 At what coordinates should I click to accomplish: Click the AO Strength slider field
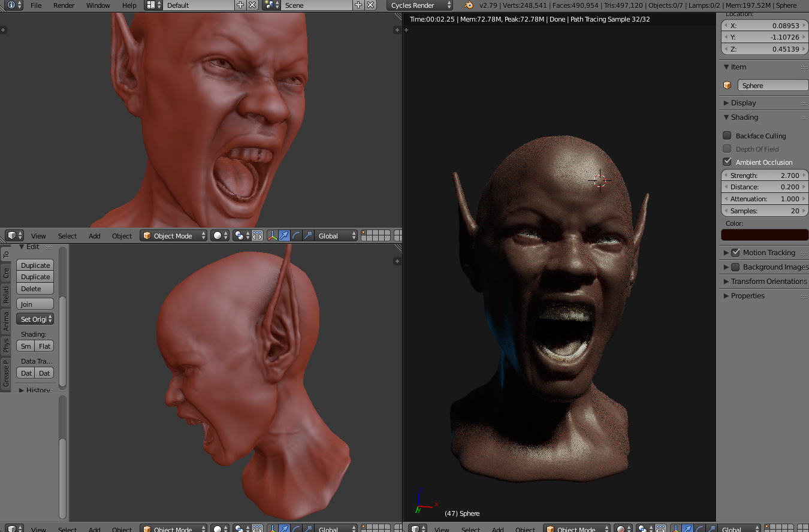(765, 176)
